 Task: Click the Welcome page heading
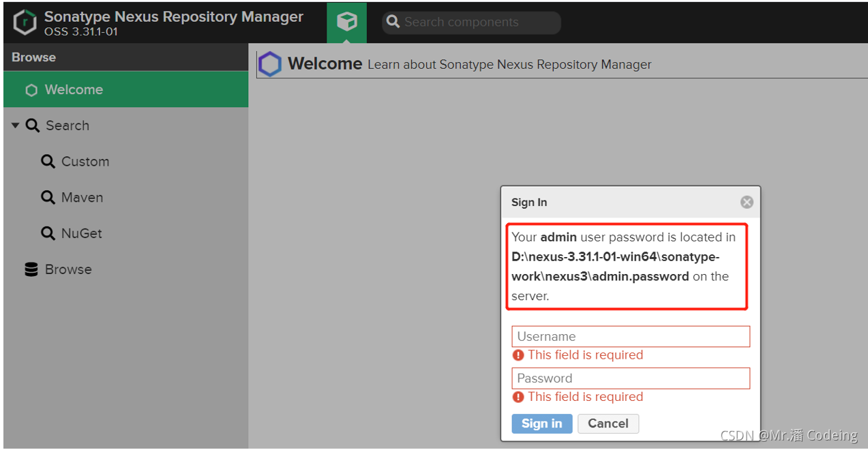325,63
